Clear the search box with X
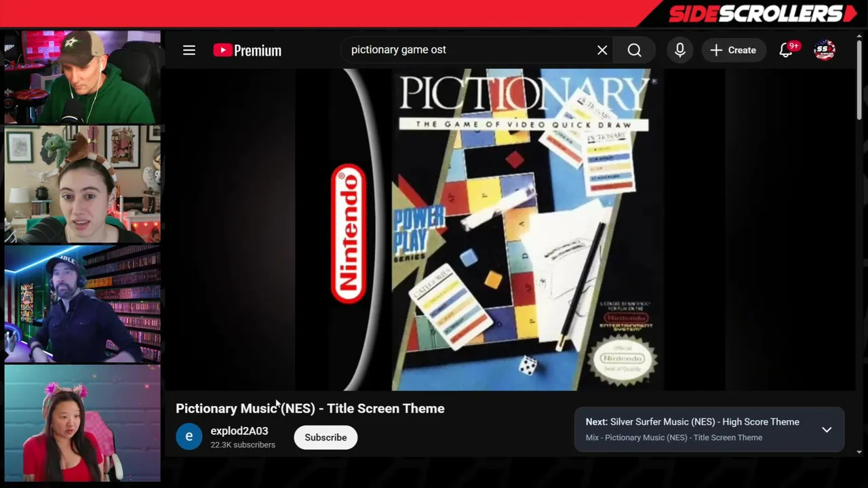 click(x=602, y=50)
